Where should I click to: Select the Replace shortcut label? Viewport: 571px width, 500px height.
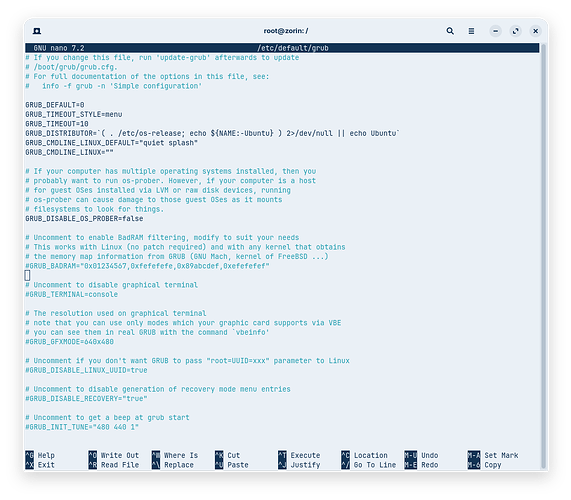179,465
